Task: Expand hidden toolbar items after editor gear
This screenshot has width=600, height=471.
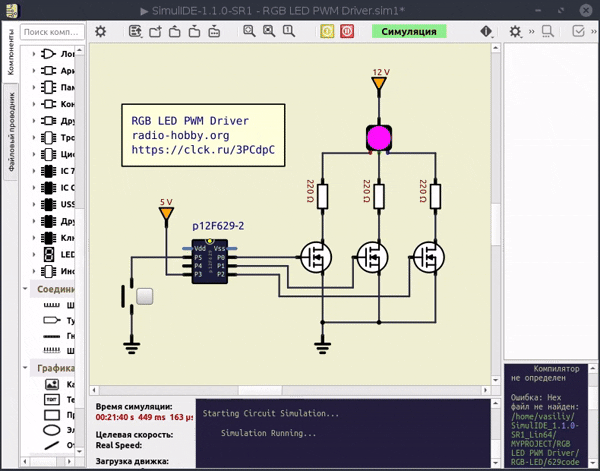Action: tap(532, 31)
